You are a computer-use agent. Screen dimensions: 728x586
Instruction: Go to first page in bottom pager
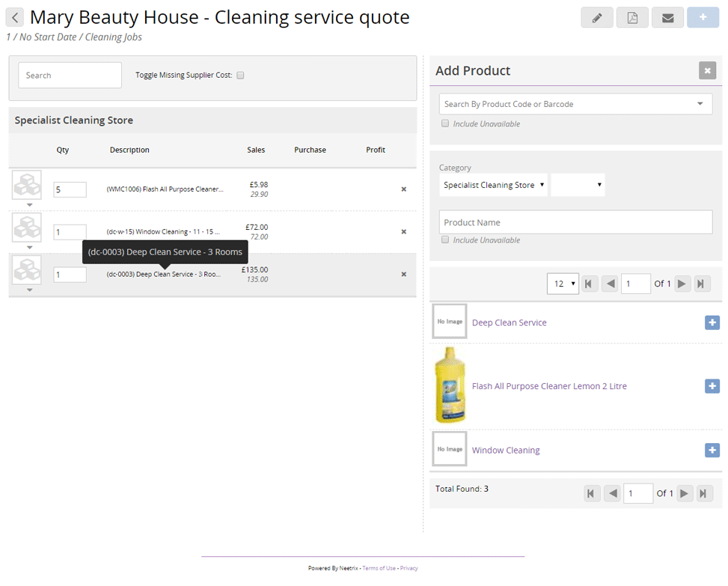tap(591, 494)
